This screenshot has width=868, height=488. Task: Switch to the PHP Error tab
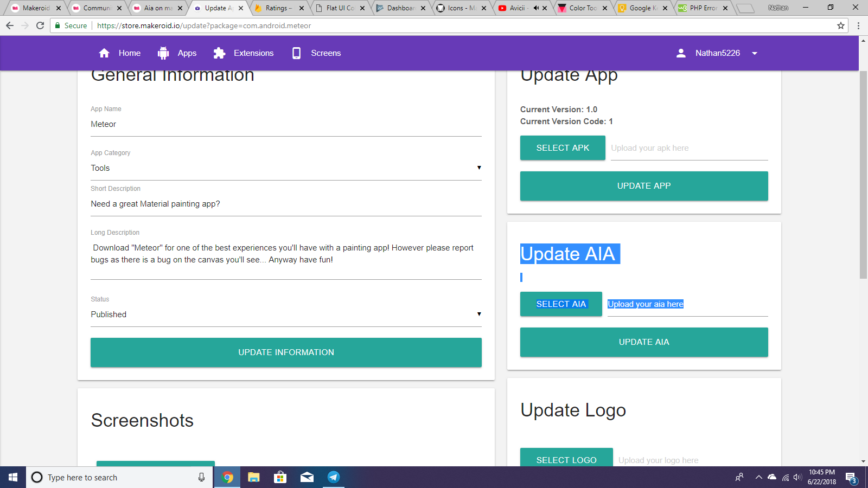(x=702, y=8)
